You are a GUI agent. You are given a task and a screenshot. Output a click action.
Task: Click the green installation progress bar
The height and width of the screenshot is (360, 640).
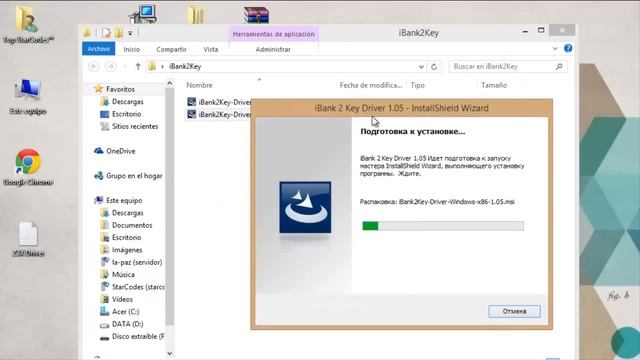tap(443, 226)
